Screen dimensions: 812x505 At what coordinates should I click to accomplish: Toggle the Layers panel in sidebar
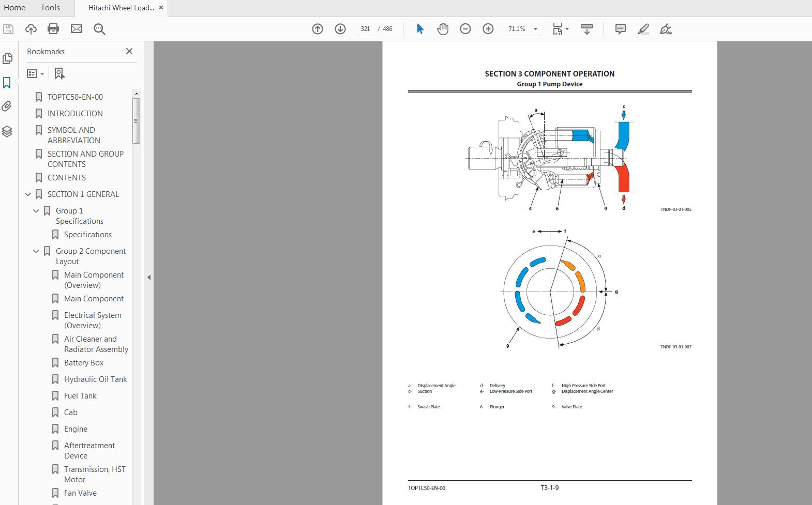[7, 131]
